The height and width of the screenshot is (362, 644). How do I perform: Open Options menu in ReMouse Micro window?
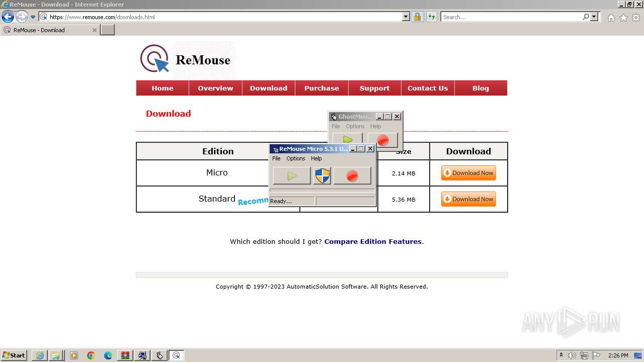tap(296, 158)
